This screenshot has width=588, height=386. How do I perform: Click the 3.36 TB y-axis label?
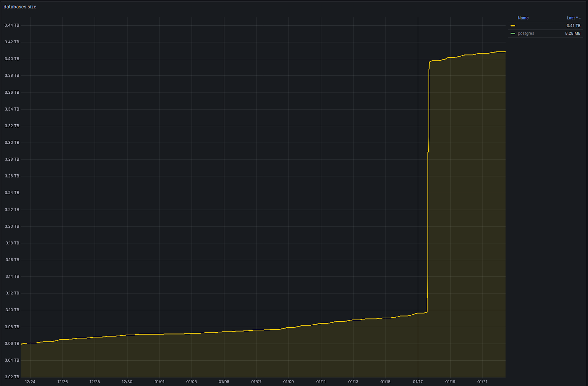(12, 93)
